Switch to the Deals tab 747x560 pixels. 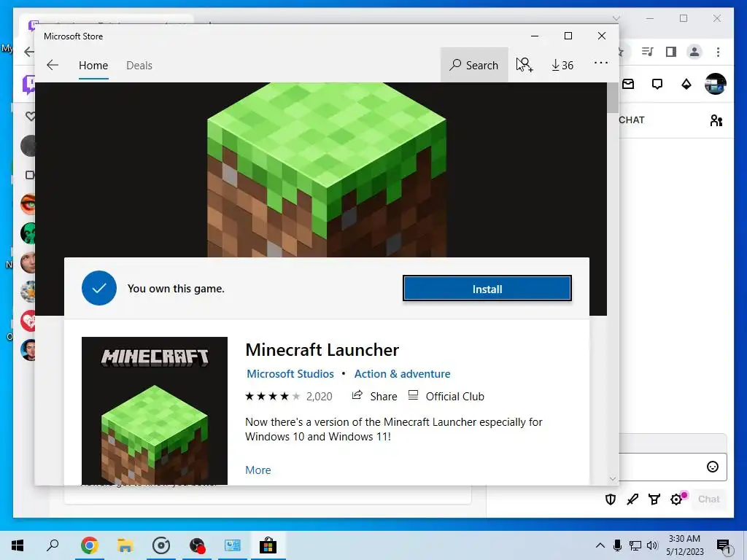click(x=139, y=65)
